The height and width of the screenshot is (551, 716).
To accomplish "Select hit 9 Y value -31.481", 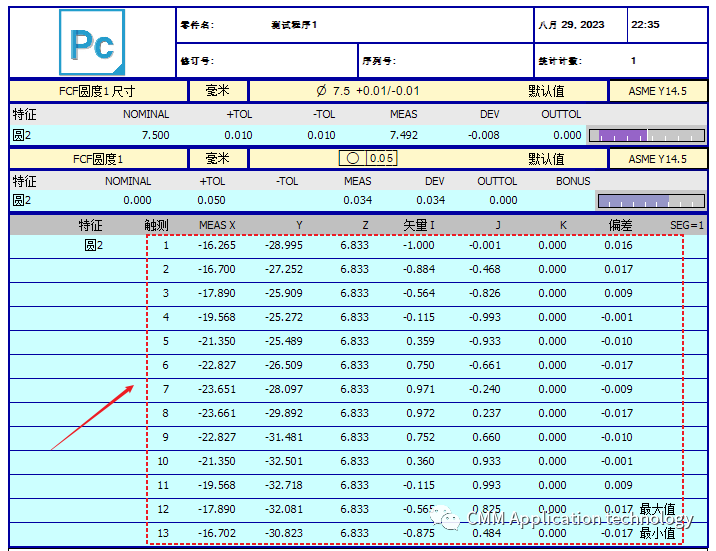I will [x=284, y=437].
